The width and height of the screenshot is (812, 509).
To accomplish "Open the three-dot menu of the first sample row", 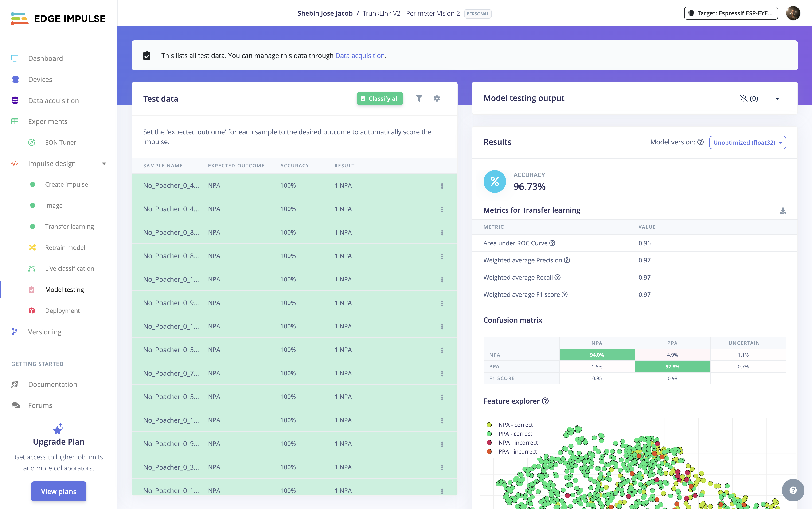I will (442, 186).
